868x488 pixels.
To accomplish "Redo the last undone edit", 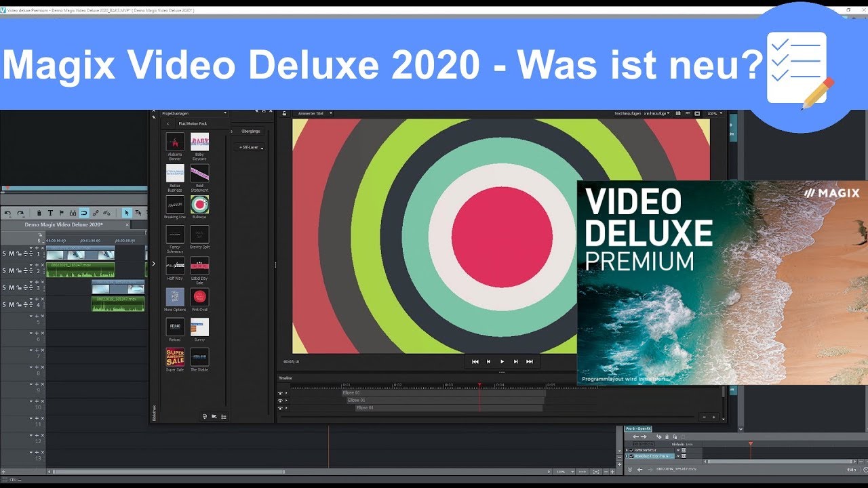I will click(20, 213).
